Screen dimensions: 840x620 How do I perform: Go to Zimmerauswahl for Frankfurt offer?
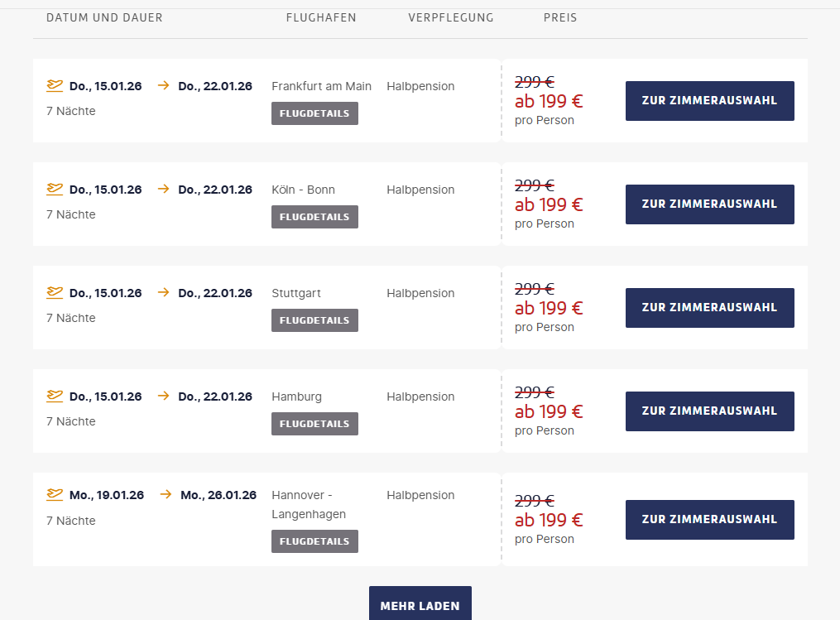click(x=710, y=101)
